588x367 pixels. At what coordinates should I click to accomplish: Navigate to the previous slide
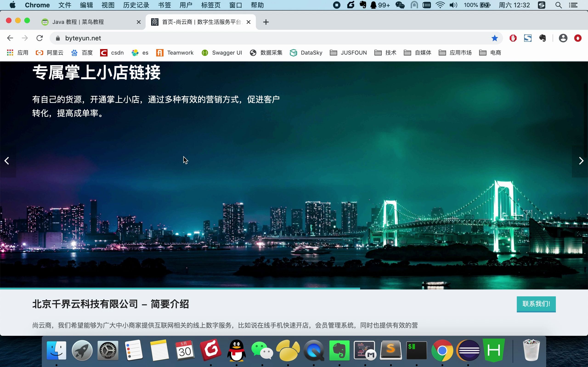[6, 160]
